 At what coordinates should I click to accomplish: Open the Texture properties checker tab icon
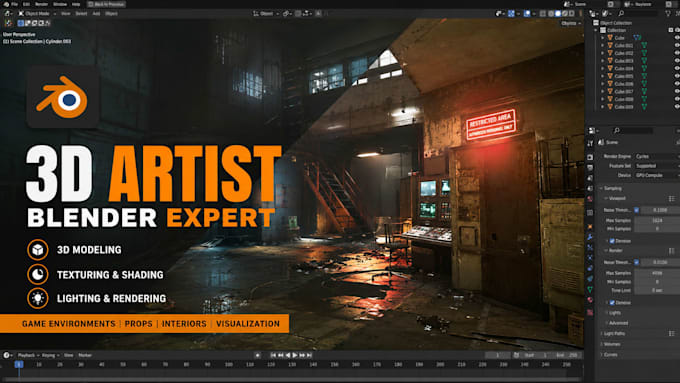590,312
